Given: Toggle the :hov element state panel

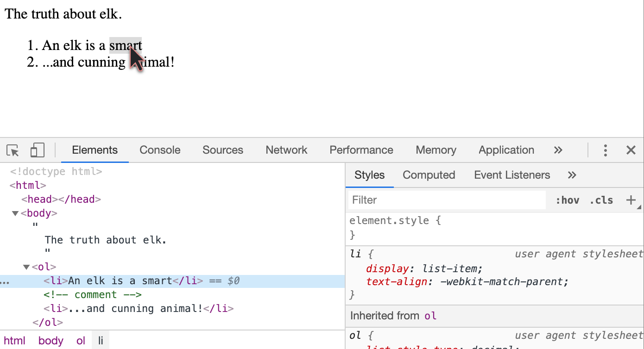Looking at the screenshot, I should [x=567, y=200].
